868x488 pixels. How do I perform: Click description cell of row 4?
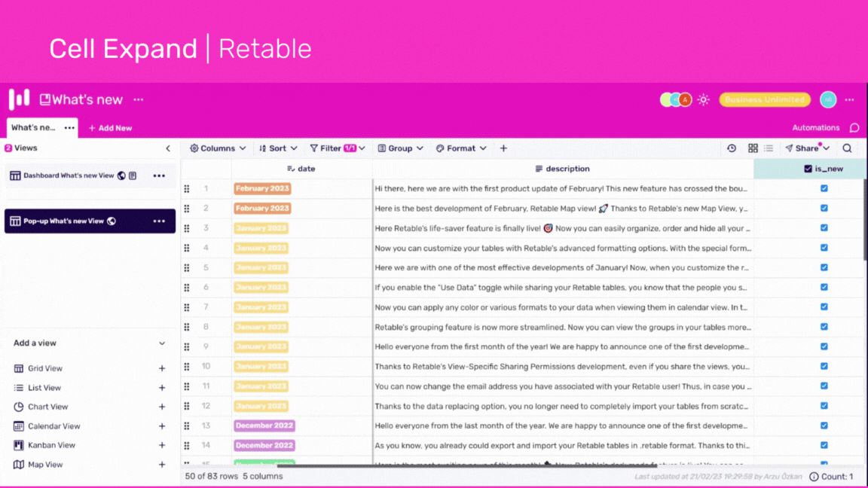563,248
